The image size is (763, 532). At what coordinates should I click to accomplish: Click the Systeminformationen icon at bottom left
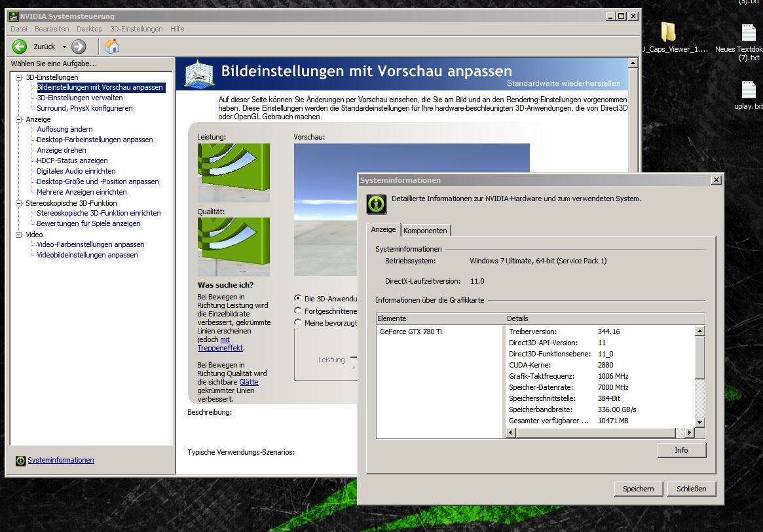pos(20,461)
